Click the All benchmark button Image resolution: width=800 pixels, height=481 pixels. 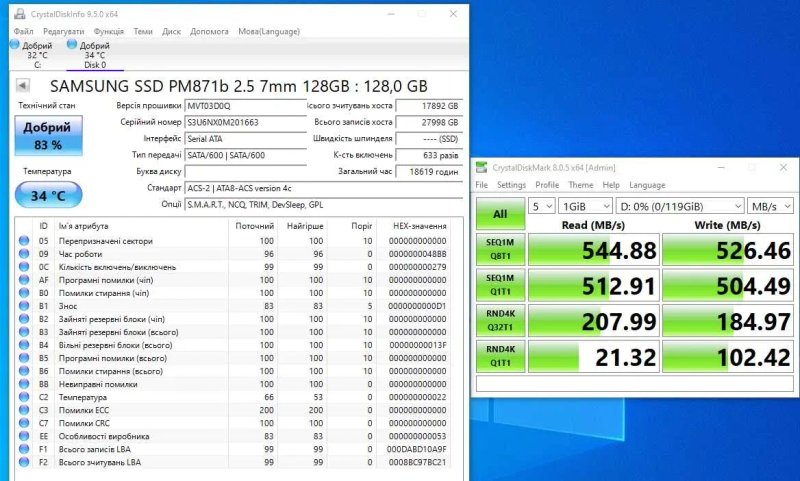500,214
